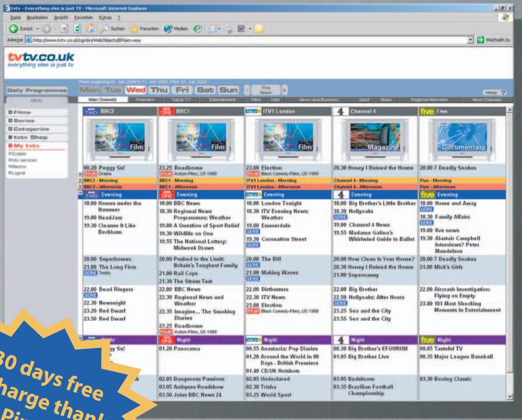Open the Newsnight programme at 22.30

pyautogui.click(x=112, y=303)
